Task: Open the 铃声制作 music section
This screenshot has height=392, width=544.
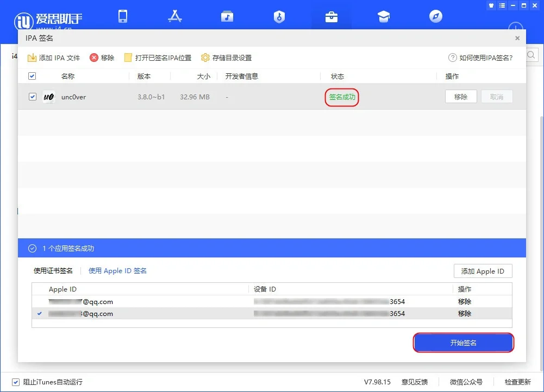Action: point(227,16)
